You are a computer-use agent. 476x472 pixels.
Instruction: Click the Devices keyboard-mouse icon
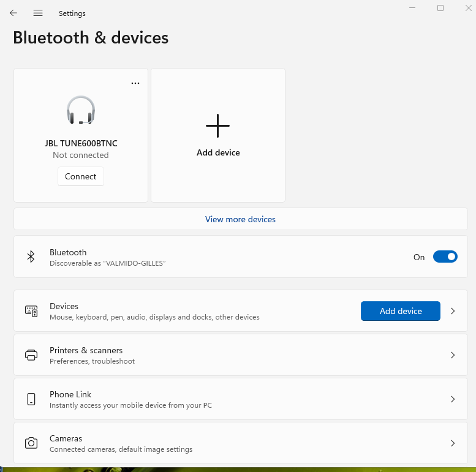click(x=31, y=311)
